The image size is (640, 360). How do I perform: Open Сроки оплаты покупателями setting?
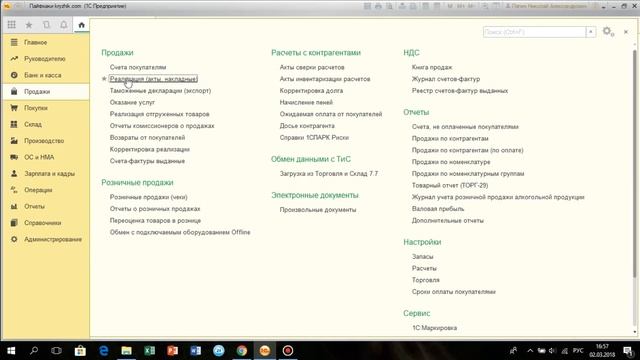[x=454, y=292]
